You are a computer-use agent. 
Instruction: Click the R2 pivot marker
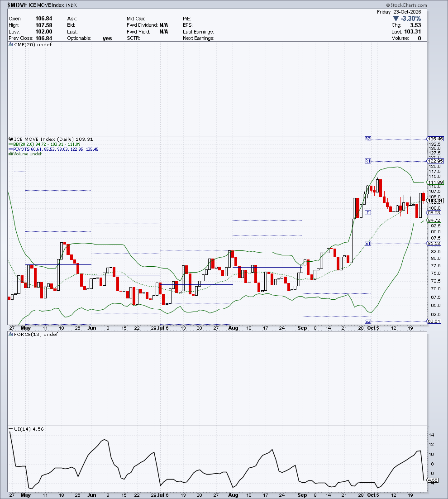coord(368,139)
